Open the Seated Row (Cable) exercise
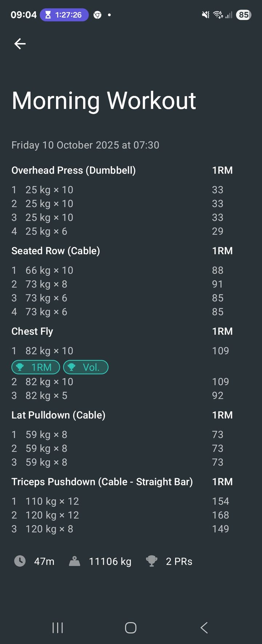The height and width of the screenshot is (644, 262). pyautogui.click(x=56, y=251)
